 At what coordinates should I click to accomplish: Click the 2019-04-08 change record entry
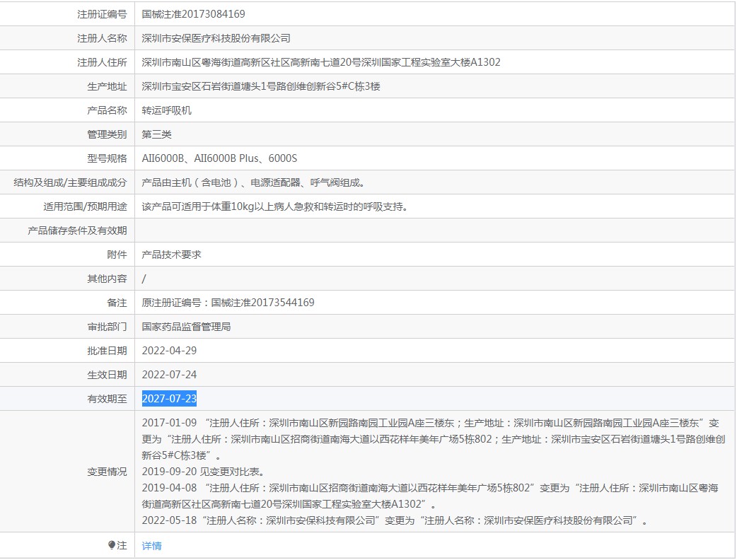click(x=430, y=496)
